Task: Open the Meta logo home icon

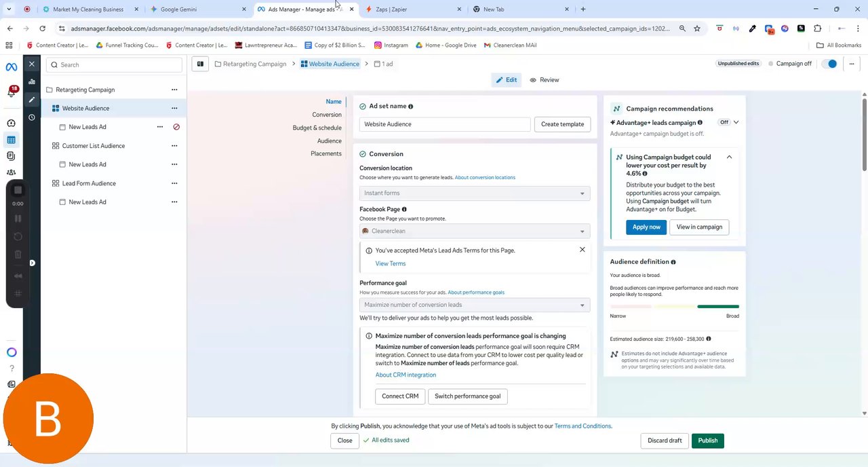Action: (x=11, y=67)
